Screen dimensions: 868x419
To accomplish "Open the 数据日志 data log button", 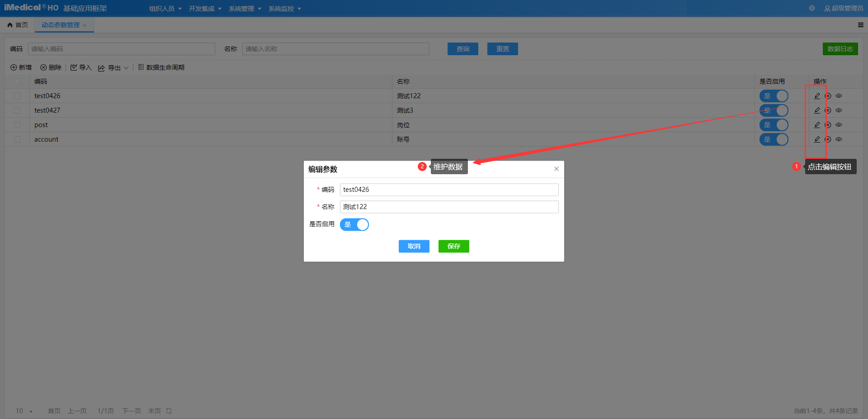I will (840, 49).
